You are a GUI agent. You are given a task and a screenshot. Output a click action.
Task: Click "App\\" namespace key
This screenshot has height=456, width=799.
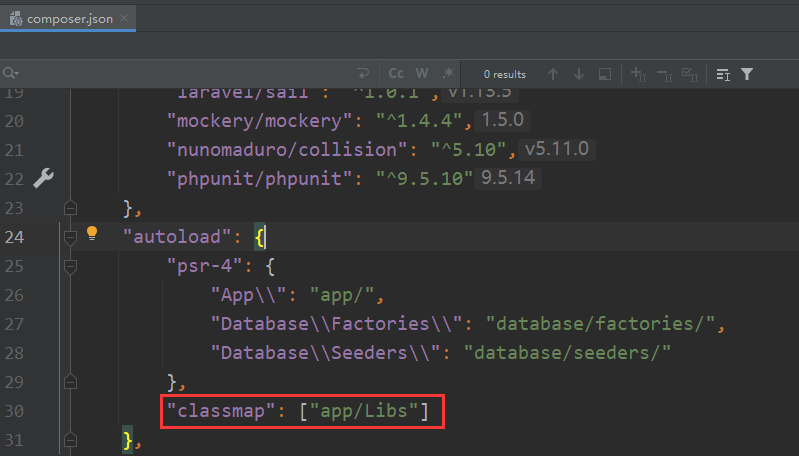click(x=250, y=295)
